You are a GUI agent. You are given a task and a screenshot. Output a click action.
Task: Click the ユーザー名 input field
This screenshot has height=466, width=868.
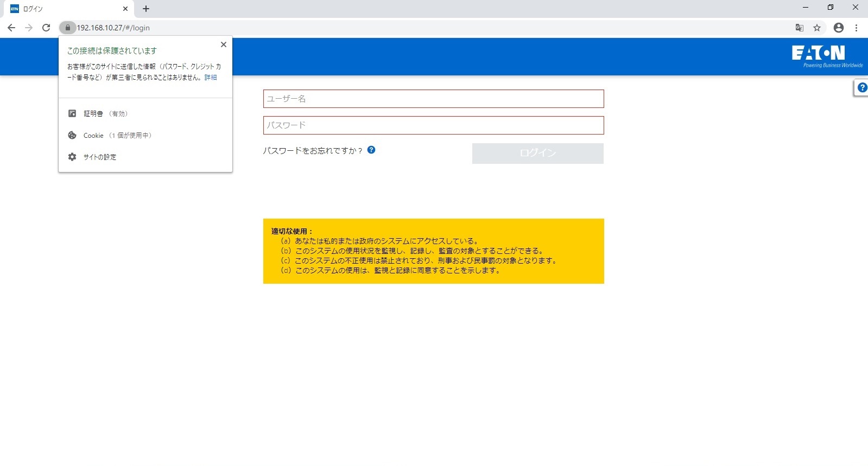tap(434, 99)
